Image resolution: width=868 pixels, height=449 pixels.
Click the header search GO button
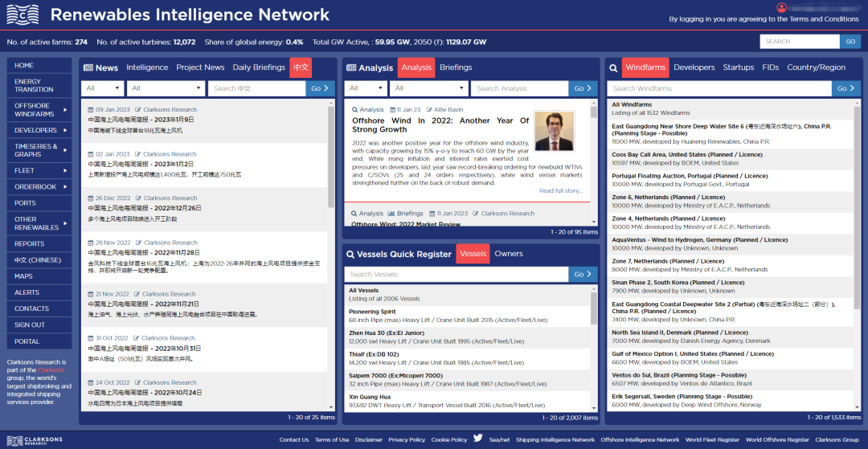(850, 42)
